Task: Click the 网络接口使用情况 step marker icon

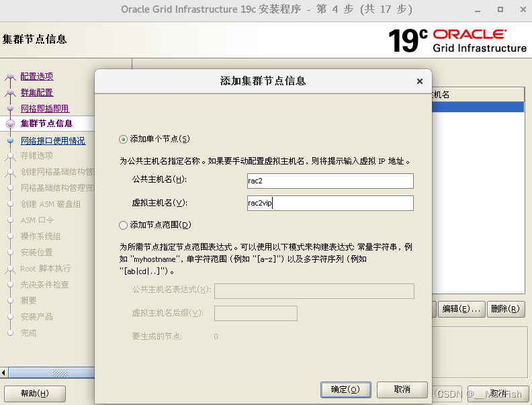Action: point(11,140)
